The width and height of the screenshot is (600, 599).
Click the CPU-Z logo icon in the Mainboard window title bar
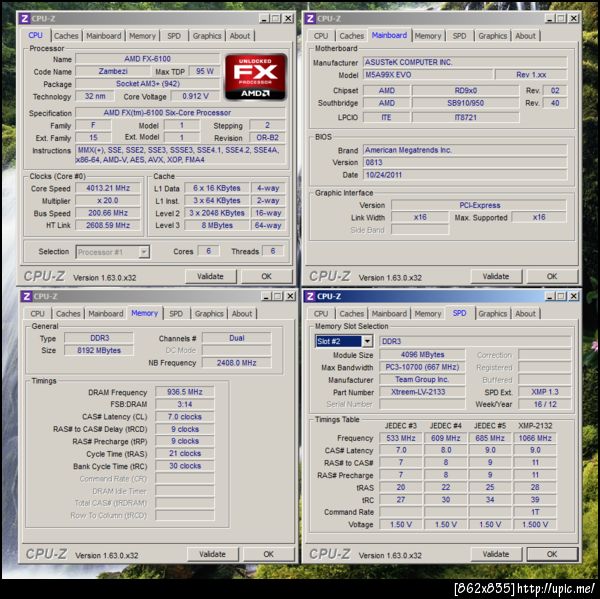pyautogui.click(x=310, y=18)
